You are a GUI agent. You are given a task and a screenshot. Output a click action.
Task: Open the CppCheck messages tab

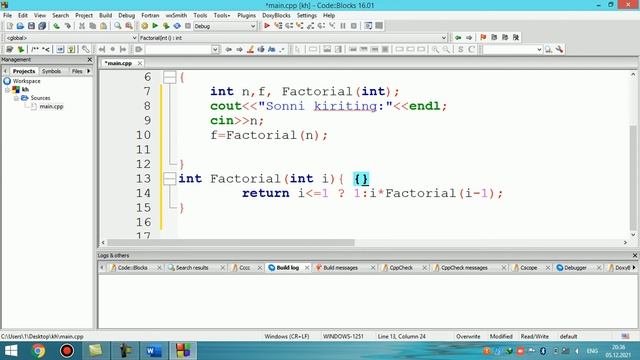pyautogui.click(x=464, y=268)
